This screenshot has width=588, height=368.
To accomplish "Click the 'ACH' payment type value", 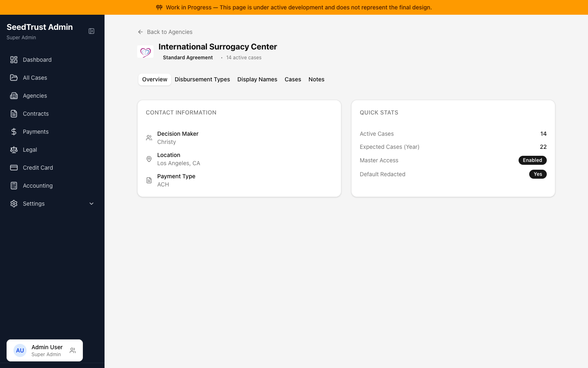I will point(163,184).
